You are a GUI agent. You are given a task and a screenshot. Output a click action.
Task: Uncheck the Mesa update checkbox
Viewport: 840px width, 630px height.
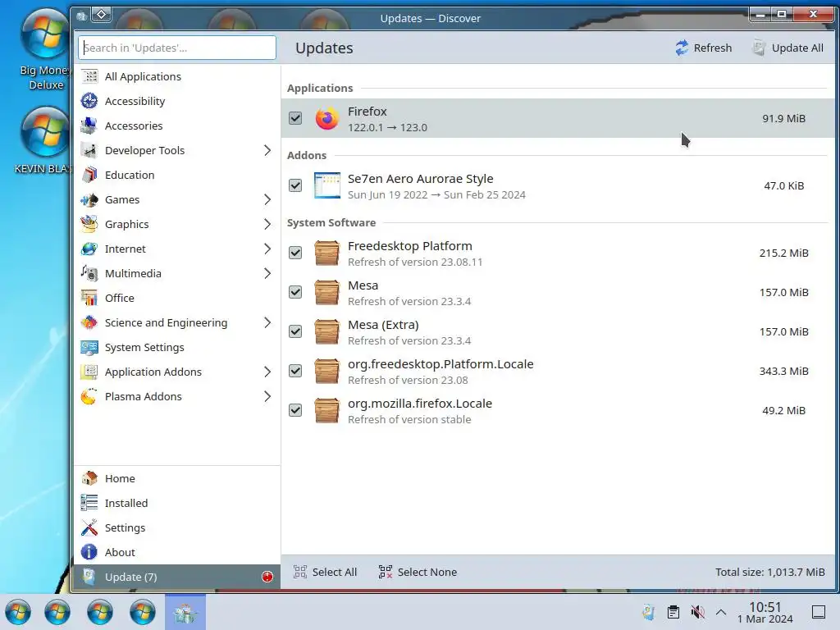click(x=295, y=292)
